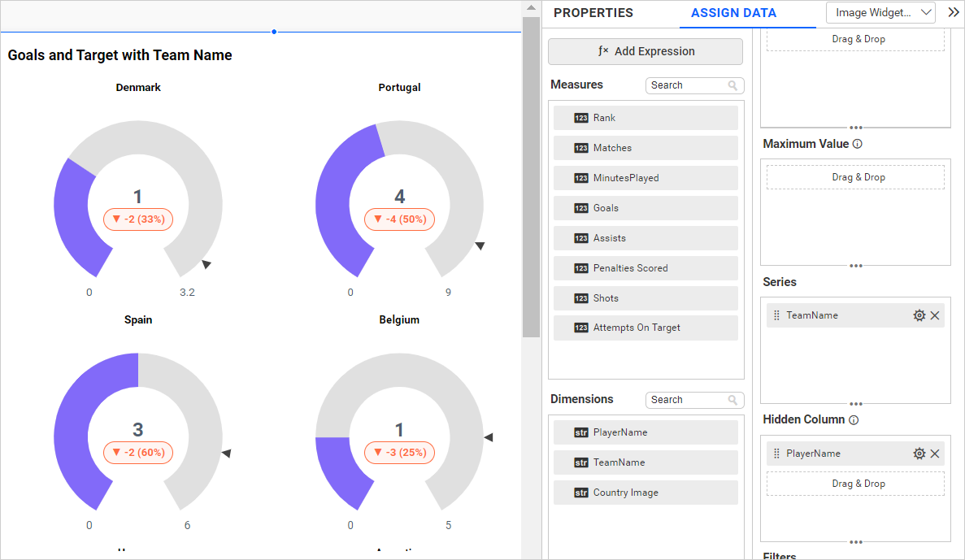Image resolution: width=965 pixels, height=560 pixels.
Task: Click the Maximum Value info icon
Action: point(857,144)
